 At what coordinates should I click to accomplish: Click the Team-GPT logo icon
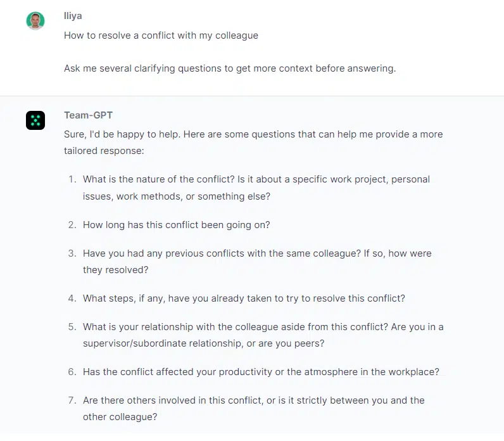click(x=35, y=120)
